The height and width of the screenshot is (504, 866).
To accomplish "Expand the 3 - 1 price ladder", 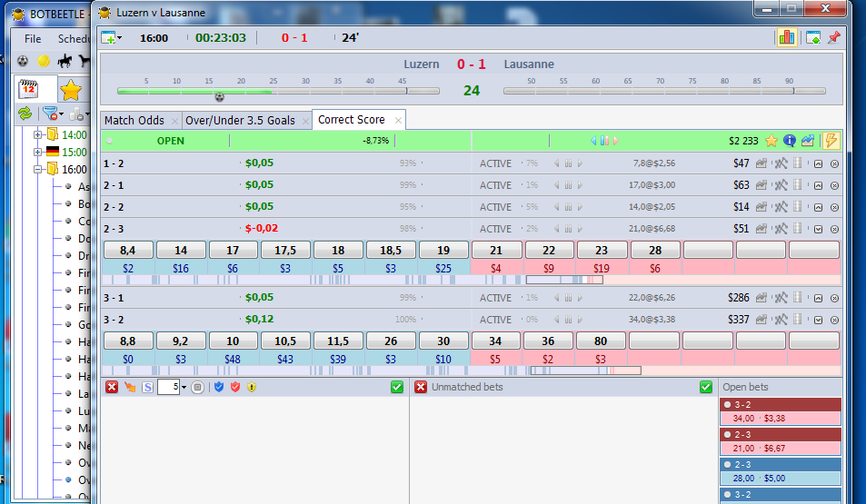I will (x=818, y=298).
